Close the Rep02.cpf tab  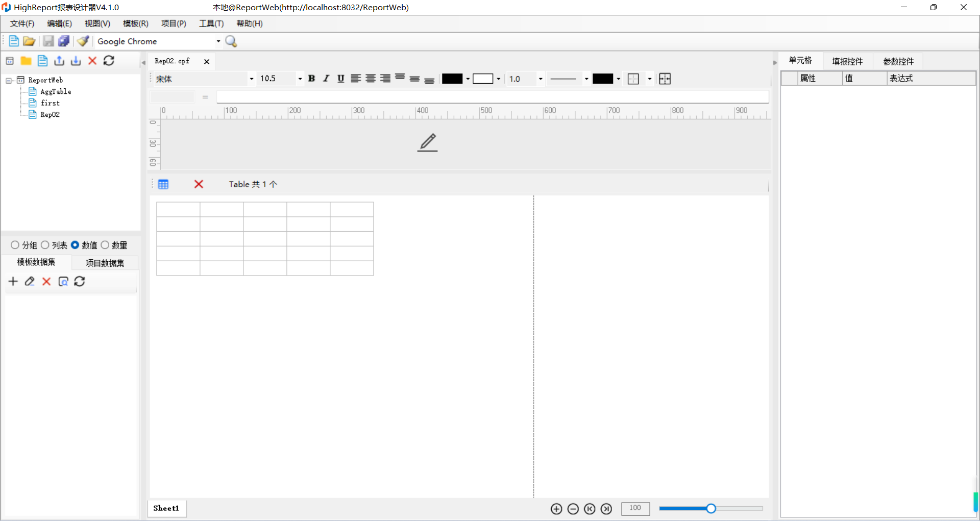(207, 62)
